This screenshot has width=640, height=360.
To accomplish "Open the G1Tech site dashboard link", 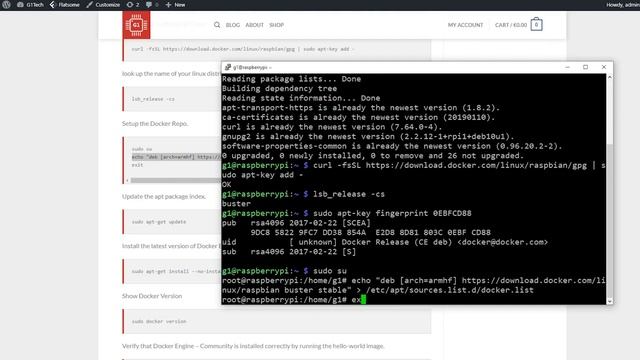I will coord(30,4).
